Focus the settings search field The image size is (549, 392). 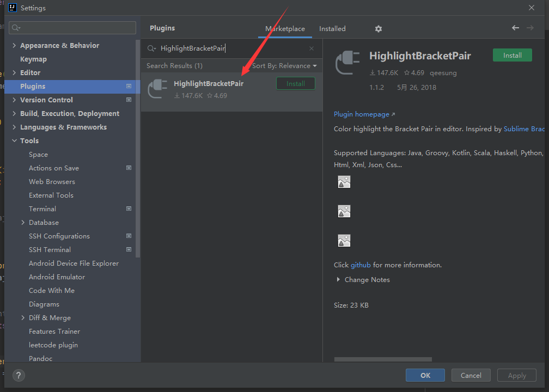[x=72, y=28]
